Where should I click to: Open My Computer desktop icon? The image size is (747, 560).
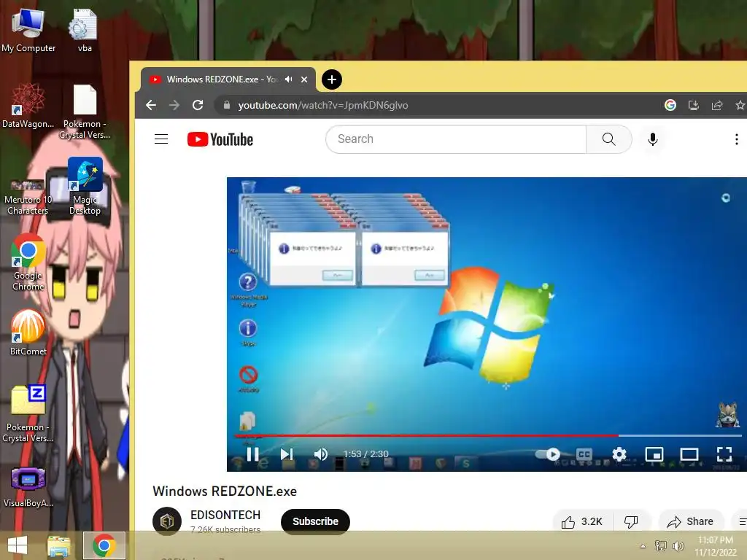click(28, 29)
